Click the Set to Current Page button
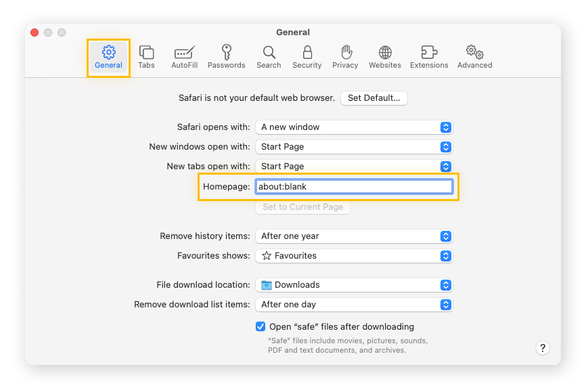Screen dimensions: 588x392 click(303, 207)
